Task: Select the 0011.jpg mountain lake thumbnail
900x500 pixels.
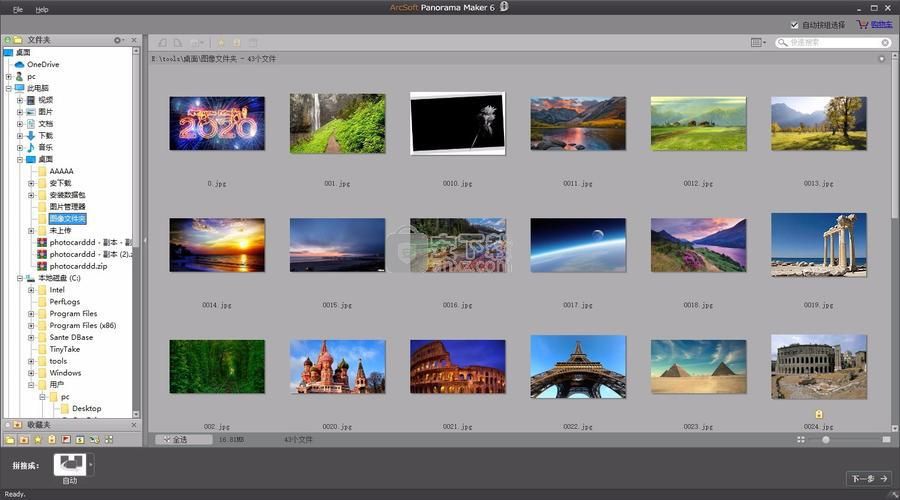Action: (x=578, y=123)
